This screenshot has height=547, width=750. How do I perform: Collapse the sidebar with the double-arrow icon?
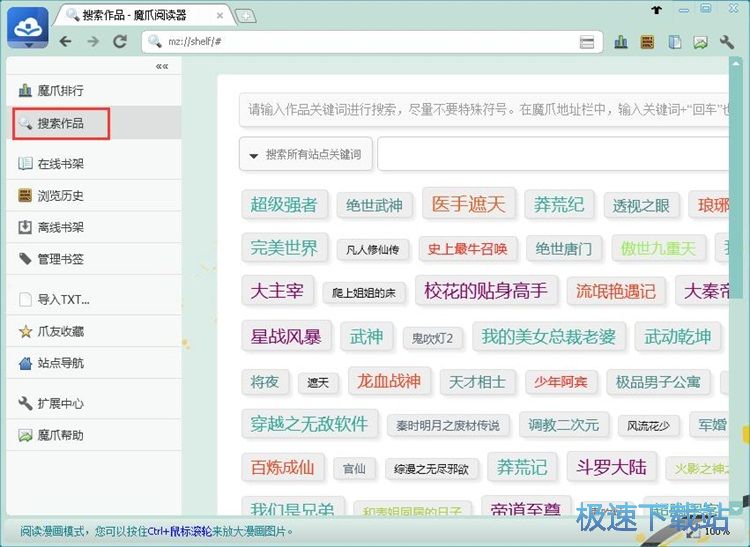pos(162,66)
